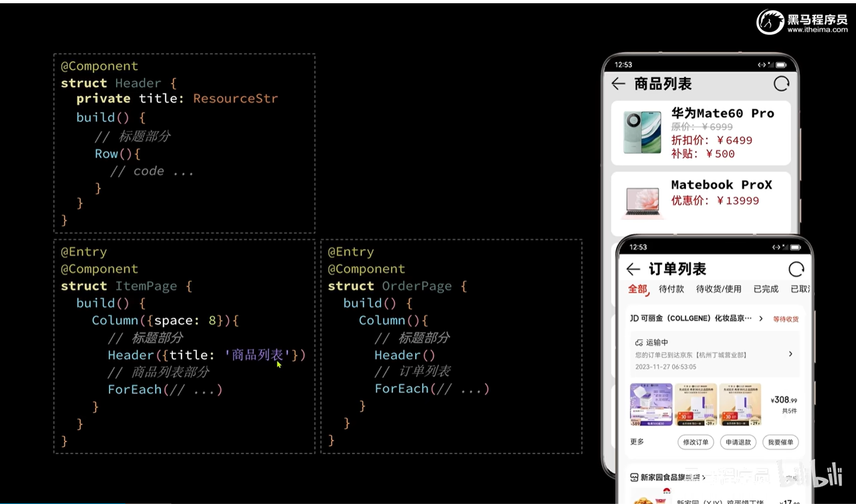Tap back arrow beside 订单列表 title
856x504 pixels.
pyautogui.click(x=633, y=269)
